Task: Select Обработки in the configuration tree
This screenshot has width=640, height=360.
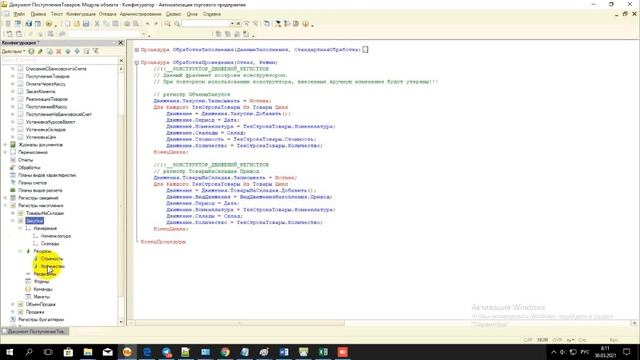Action: (29, 167)
